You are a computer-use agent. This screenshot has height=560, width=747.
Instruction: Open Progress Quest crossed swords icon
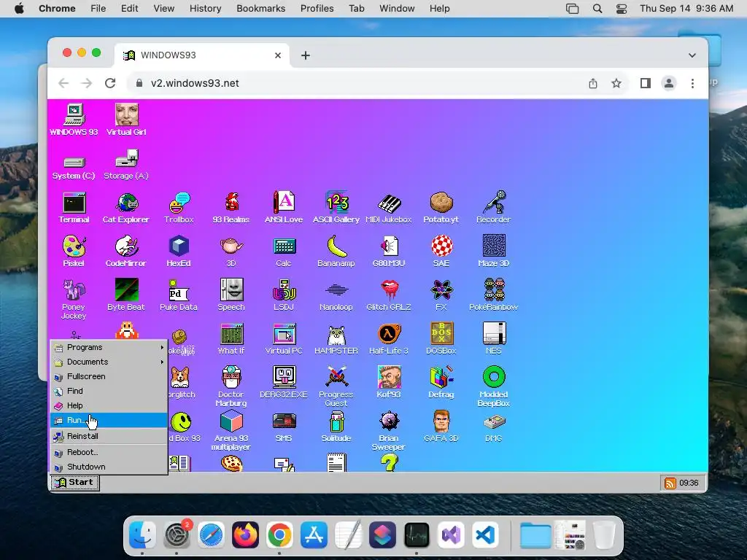336,386
